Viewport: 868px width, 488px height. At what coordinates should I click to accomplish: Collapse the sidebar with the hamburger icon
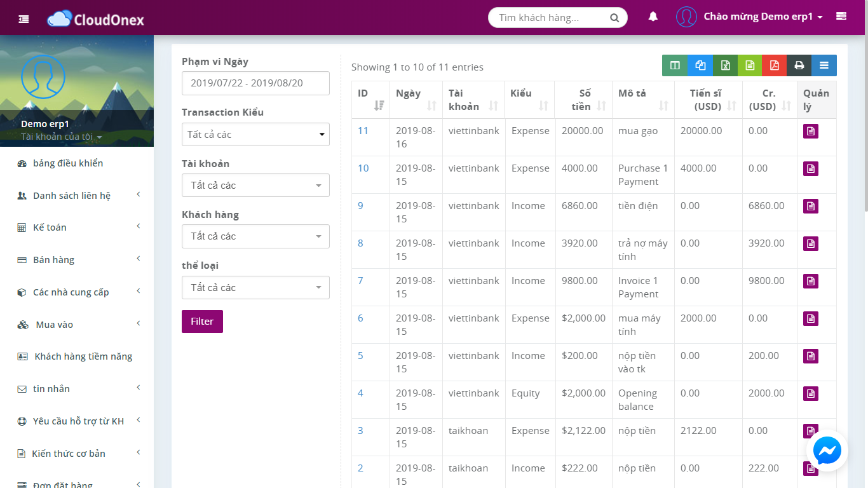(x=24, y=18)
